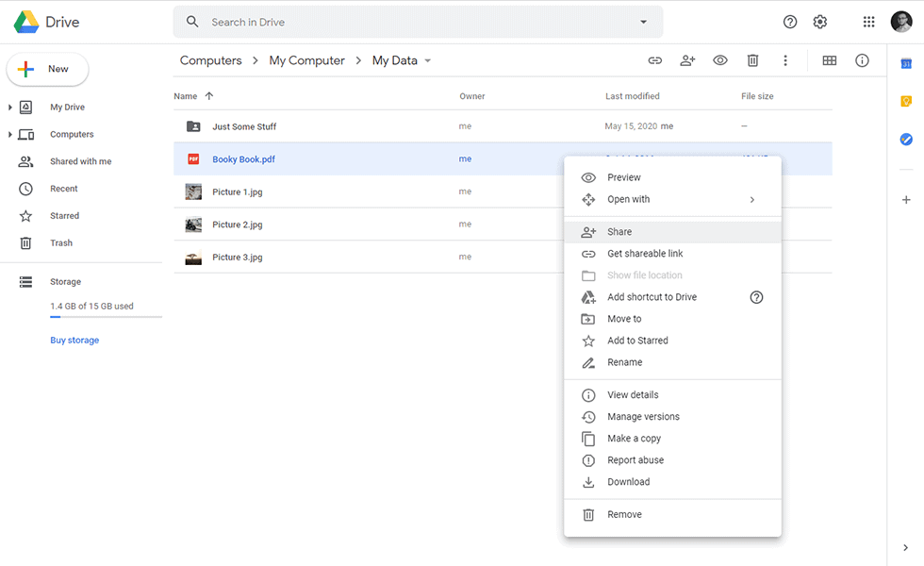
Task: Open the My Data breadcrumb dropdown
Action: [428, 60]
